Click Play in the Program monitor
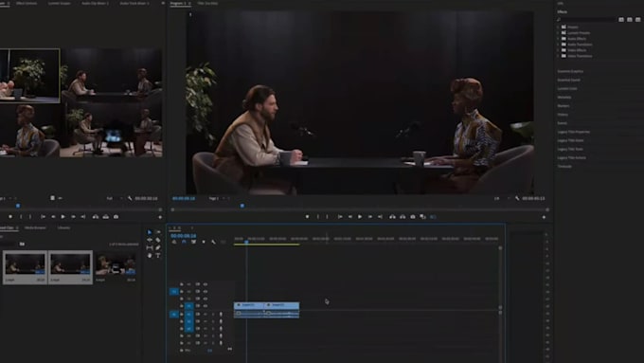Viewport: 644px width, 363px height. click(x=360, y=217)
